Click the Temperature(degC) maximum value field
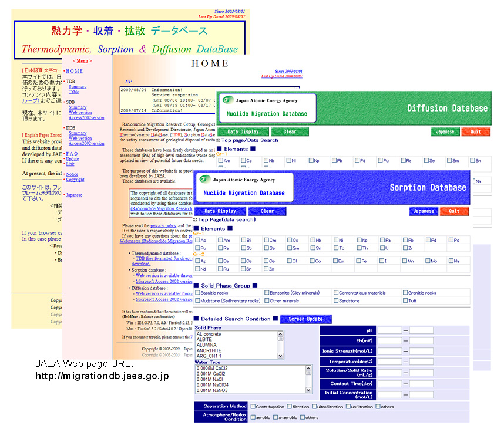 click(x=421, y=362)
